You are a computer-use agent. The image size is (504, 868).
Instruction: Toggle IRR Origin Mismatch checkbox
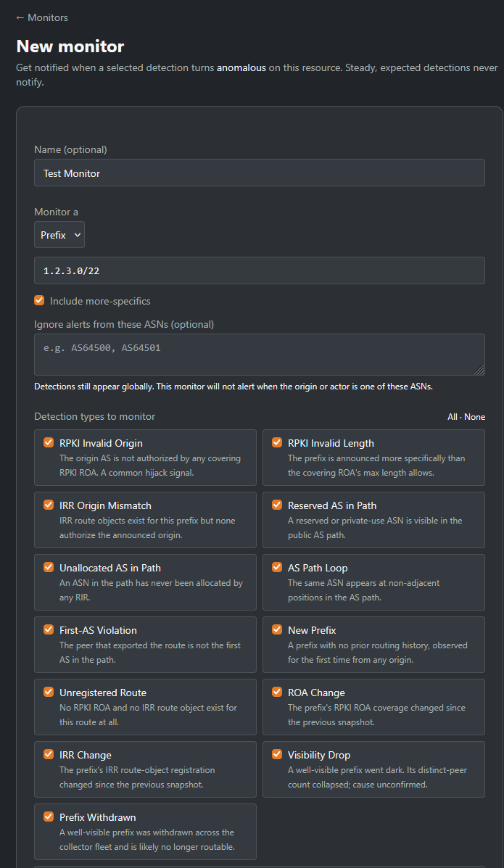point(49,505)
